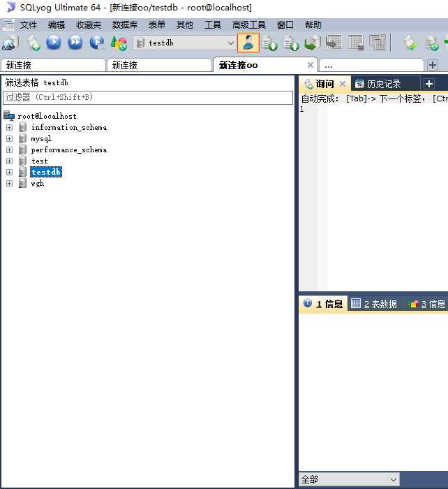Expand the mysql database node
The width and height of the screenshot is (448, 489).
tap(9, 138)
